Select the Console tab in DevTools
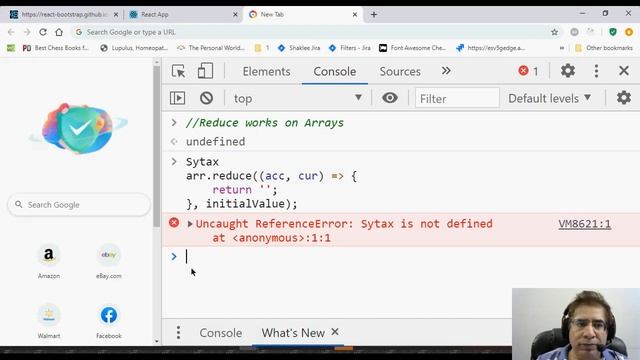The height and width of the screenshot is (360, 640). (x=335, y=71)
